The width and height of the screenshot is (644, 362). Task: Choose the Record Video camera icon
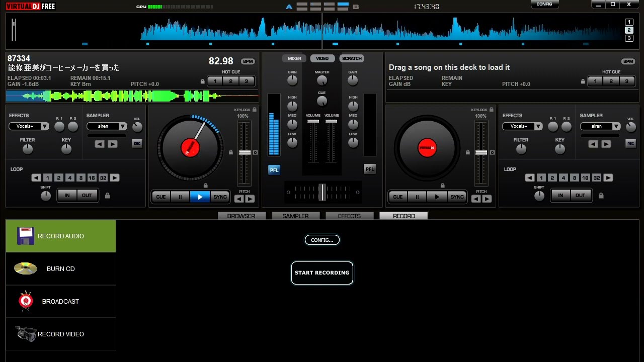pos(25,334)
